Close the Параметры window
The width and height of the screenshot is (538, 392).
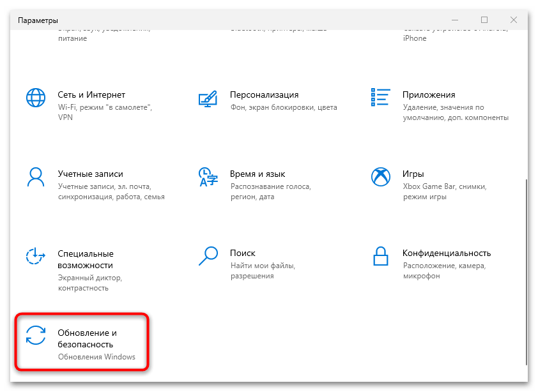pyautogui.click(x=513, y=20)
